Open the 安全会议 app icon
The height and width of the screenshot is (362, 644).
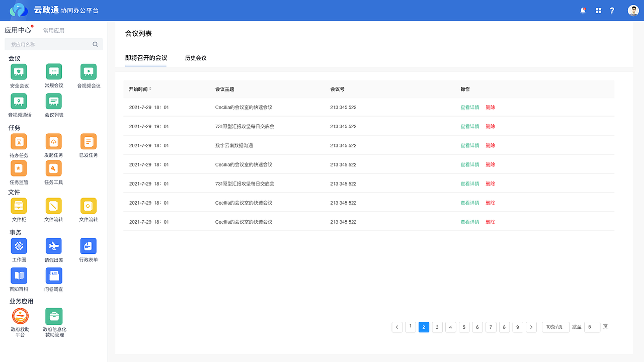[x=19, y=72]
